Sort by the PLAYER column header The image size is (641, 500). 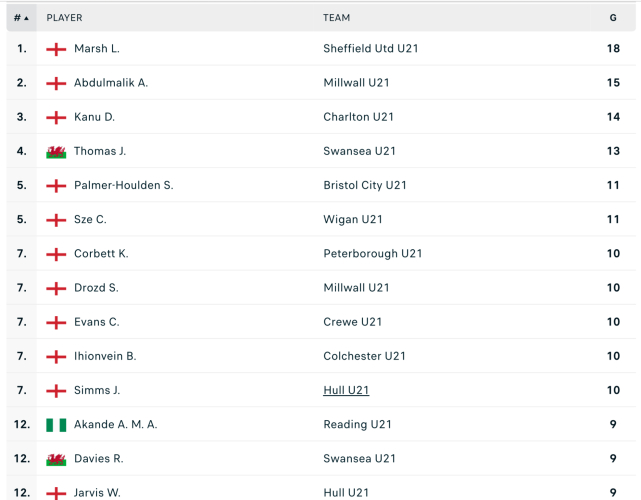tap(64, 18)
